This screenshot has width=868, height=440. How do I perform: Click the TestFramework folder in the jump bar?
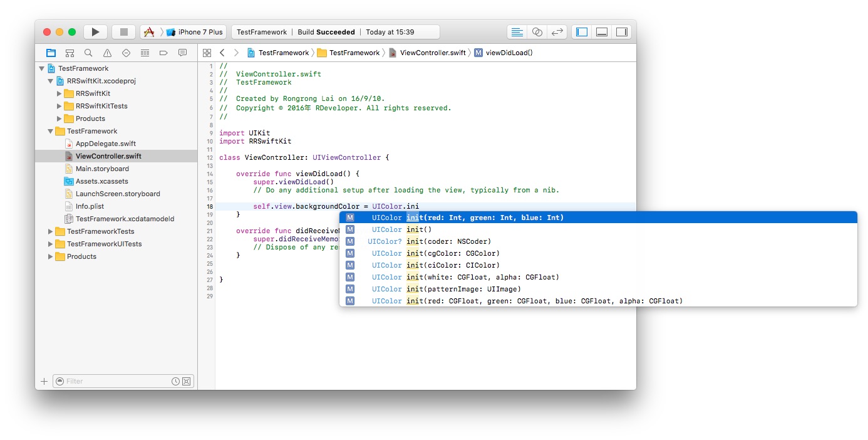[349, 53]
